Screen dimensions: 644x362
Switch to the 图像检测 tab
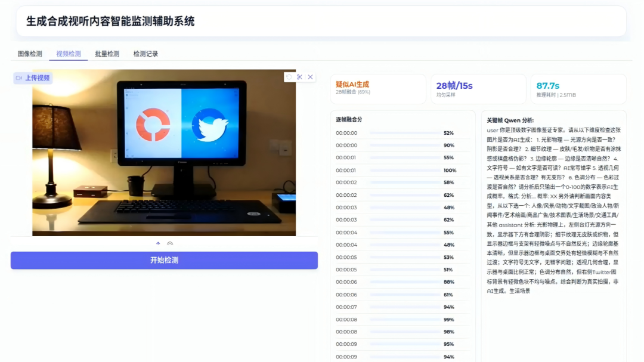click(x=30, y=54)
